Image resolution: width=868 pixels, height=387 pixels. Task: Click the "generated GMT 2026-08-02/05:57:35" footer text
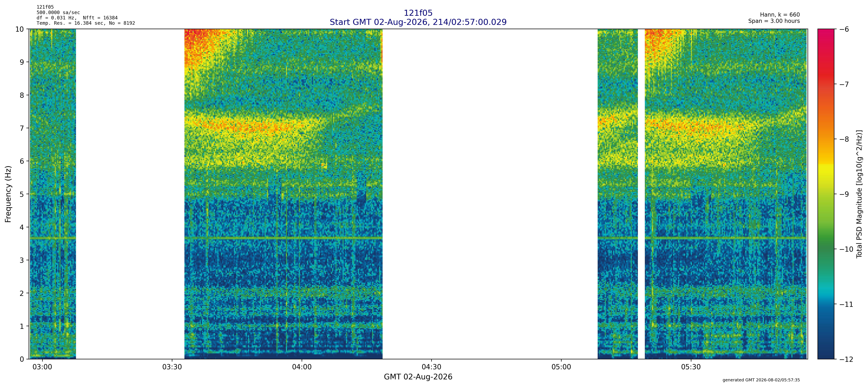pyautogui.click(x=761, y=380)
